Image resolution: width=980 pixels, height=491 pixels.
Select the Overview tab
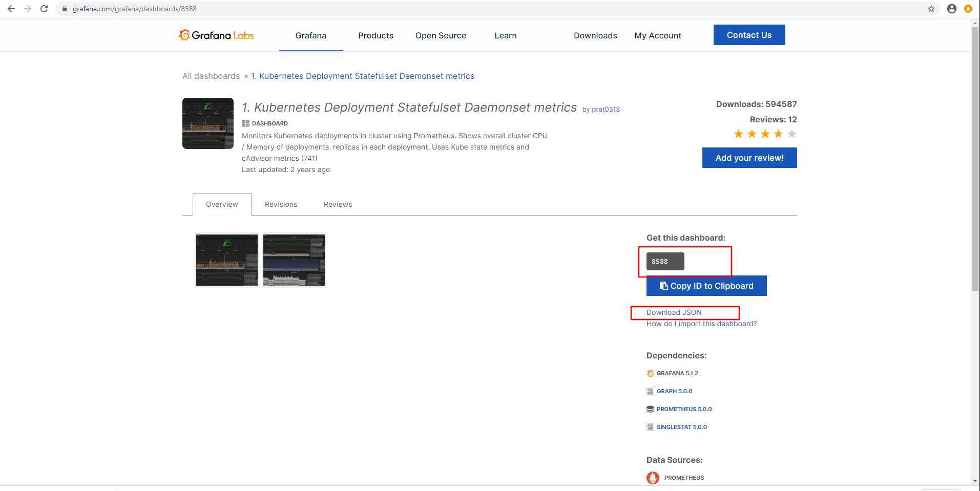(x=222, y=204)
